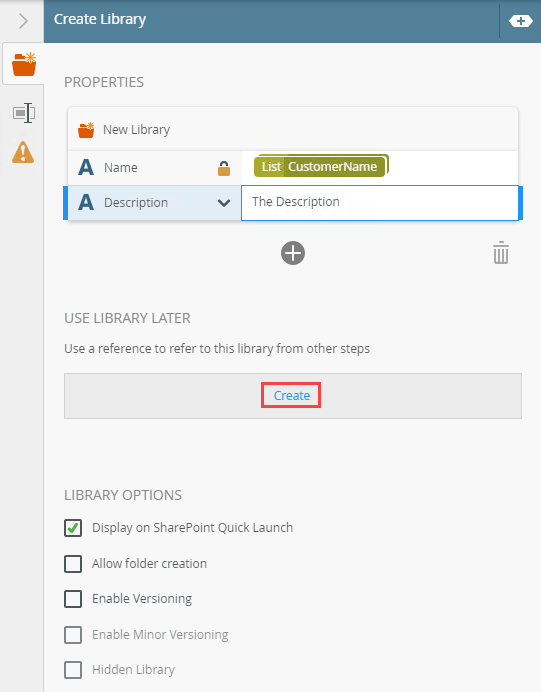
Task: Click the Name property label
Action: point(120,168)
